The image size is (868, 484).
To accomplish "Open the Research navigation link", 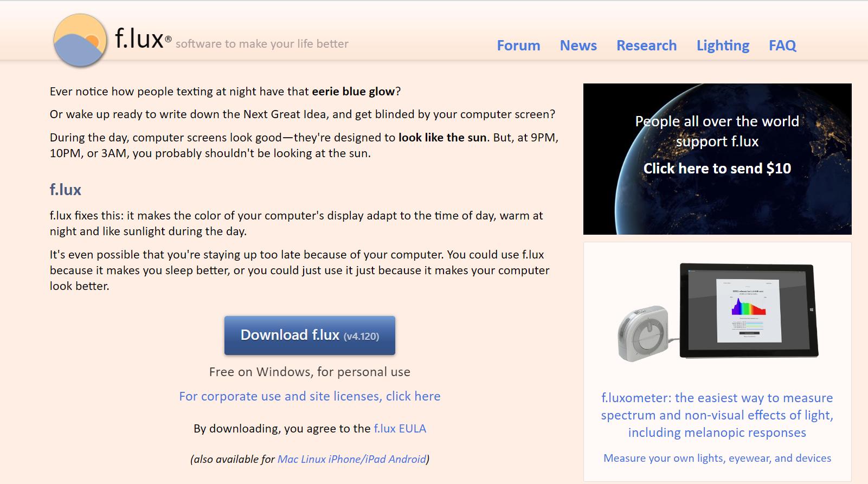I will pyautogui.click(x=646, y=46).
